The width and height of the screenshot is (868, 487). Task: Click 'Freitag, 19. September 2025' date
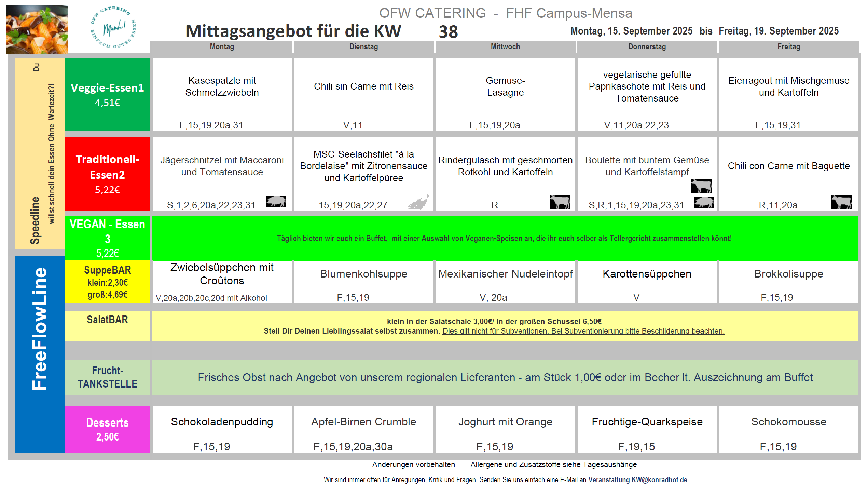pyautogui.click(x=779, y=31)
